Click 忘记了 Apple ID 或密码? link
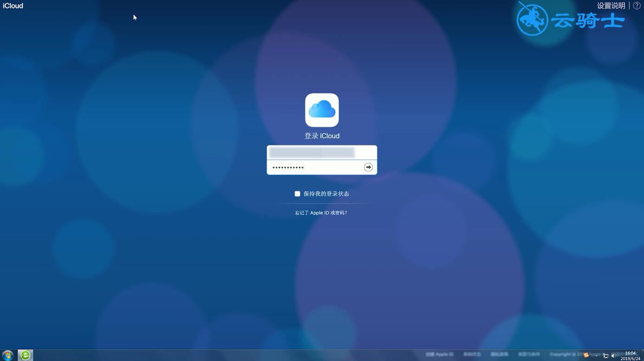The height and width of the screenshot is (361, 644). [321, 213]
